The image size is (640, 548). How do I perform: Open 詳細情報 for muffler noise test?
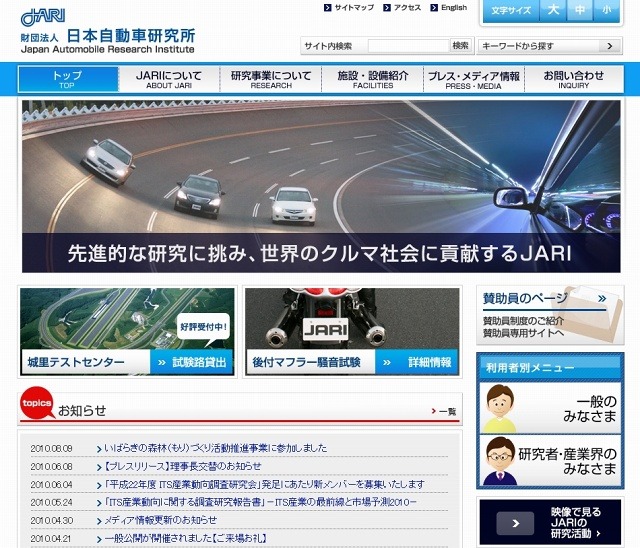[417, 362]
